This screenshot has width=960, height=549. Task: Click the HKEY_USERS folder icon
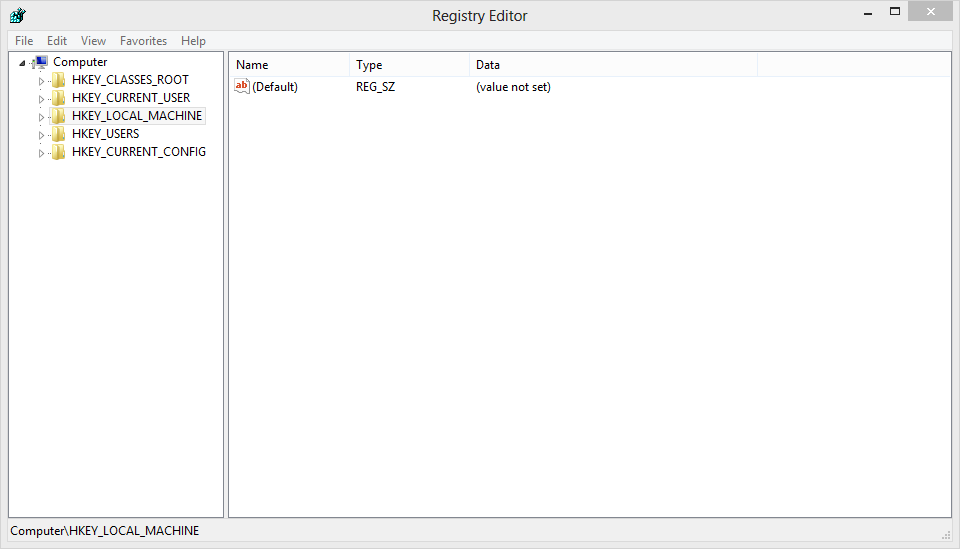pos(59,133)
